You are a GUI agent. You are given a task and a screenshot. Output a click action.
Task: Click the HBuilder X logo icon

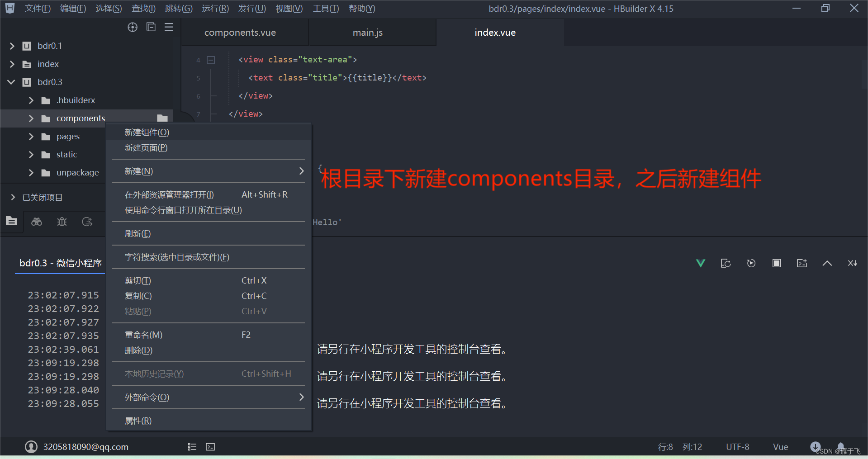click(x=10, y=8)
